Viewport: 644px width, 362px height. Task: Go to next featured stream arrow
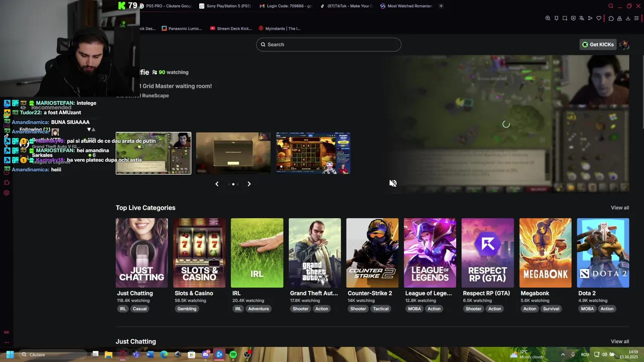(249, 184)
